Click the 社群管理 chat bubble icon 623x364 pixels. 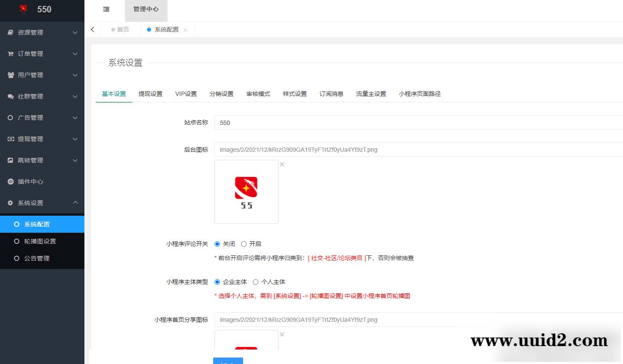coord(10,96)
